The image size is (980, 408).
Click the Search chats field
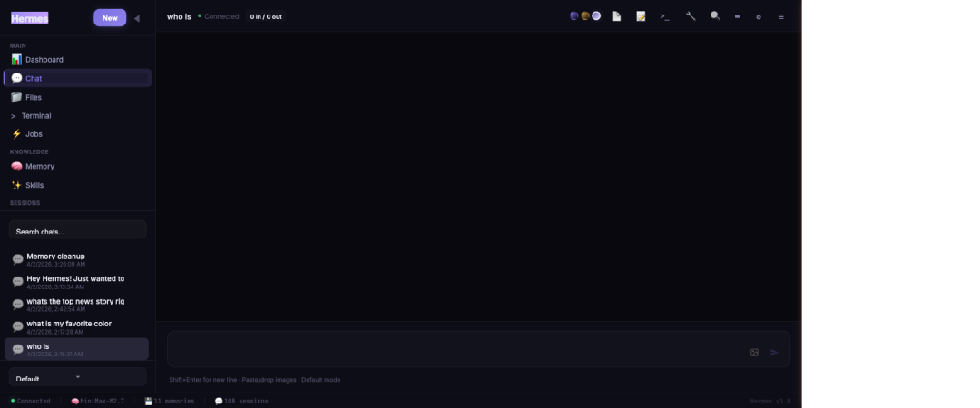tap(77, 230)
